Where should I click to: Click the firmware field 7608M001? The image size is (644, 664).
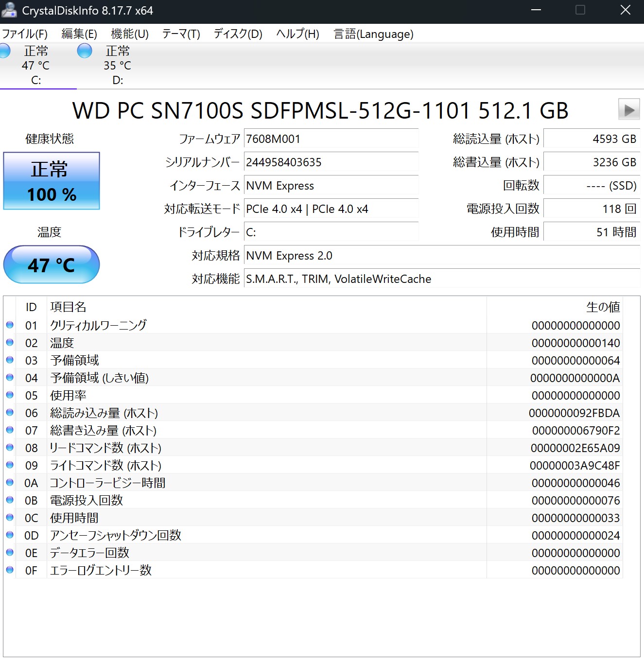coord(331,139)
